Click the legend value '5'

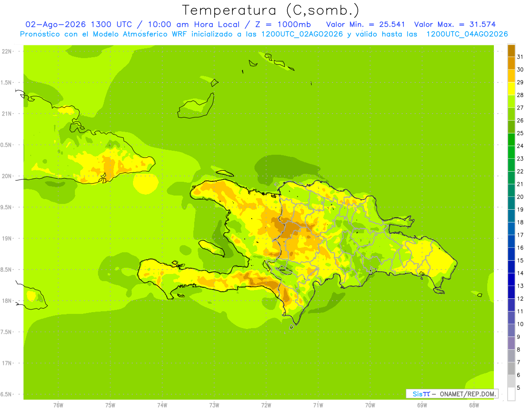[518, 388]
